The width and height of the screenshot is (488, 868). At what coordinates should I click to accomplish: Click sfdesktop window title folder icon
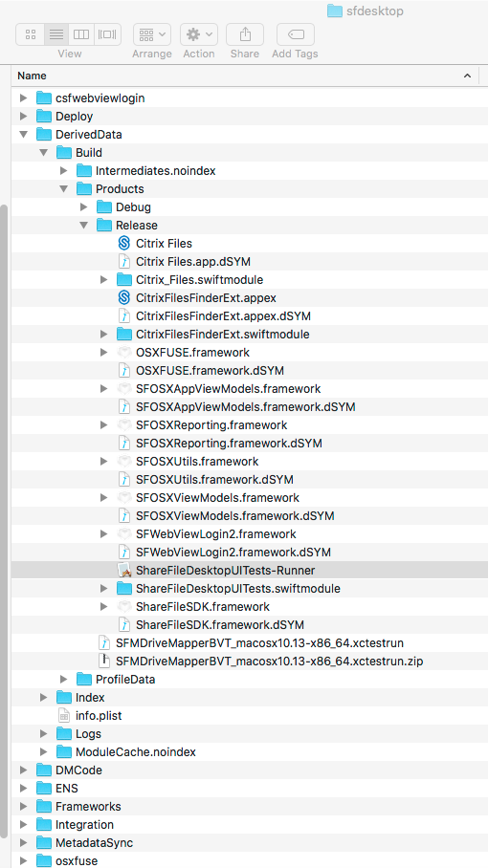point(335,11)
